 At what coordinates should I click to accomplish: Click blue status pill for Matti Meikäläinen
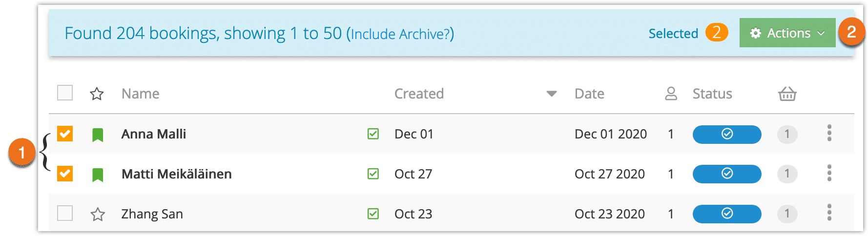[x=727, y=174]
